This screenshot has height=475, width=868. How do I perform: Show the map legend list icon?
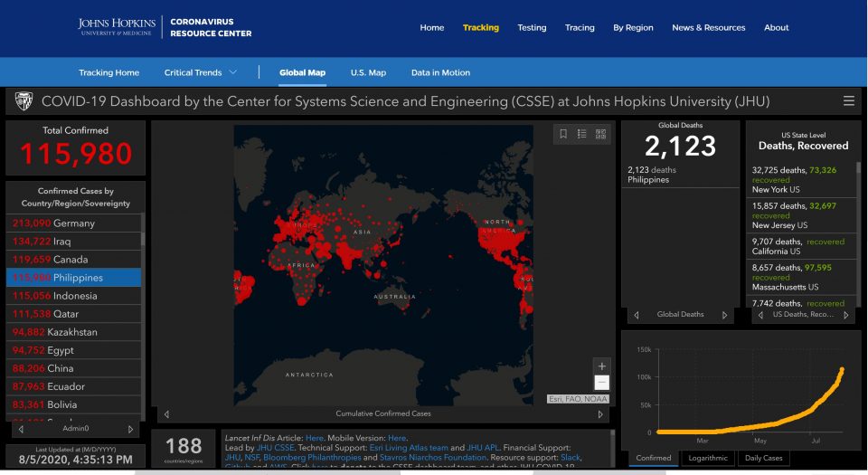[x=582, y=134]
